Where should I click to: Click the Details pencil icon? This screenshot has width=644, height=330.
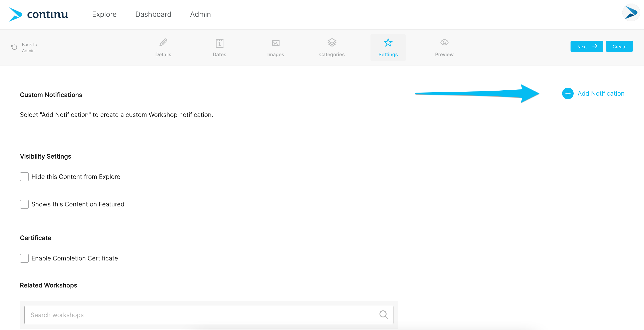pyautogui.click(x=163, y=43)
